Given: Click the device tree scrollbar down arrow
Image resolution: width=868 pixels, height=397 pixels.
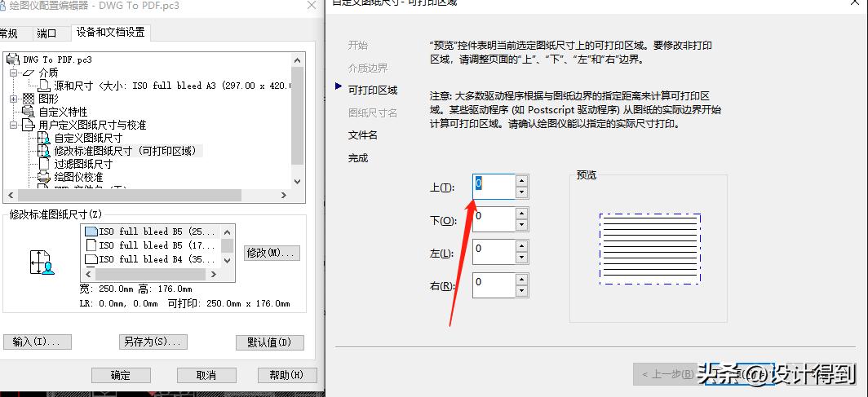Looking at the screenshot, I should (297, 181).
